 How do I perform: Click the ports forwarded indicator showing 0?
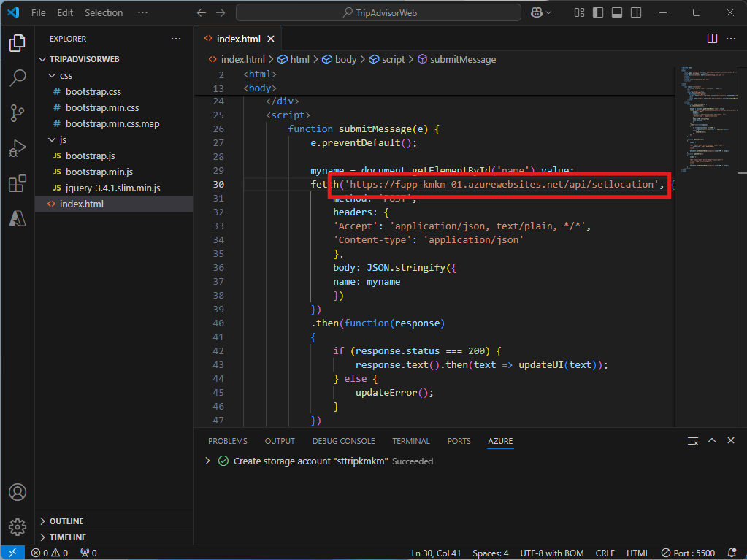pos(88,553)
